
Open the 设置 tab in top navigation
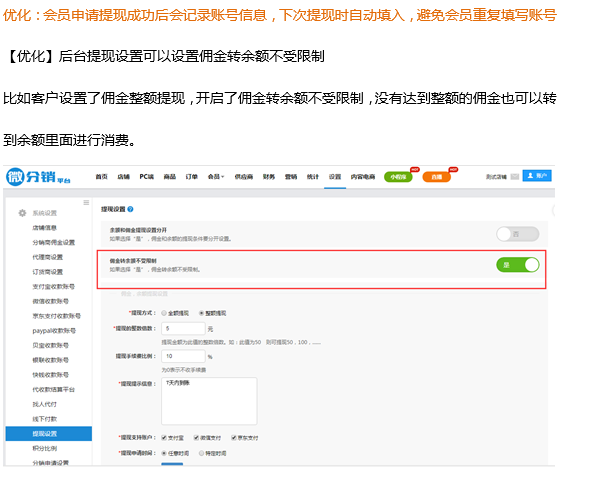coord(335,176)
